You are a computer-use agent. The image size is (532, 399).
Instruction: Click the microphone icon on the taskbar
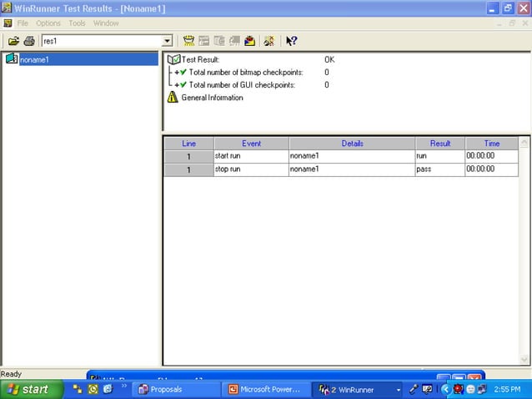[413, 389]
